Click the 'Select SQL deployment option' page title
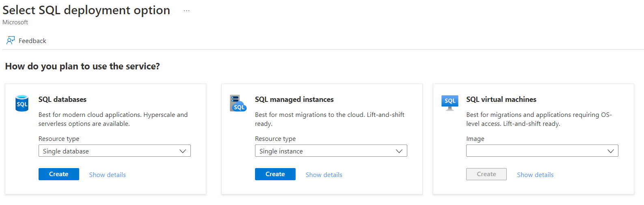644x205 pixels. click(86, 10)
